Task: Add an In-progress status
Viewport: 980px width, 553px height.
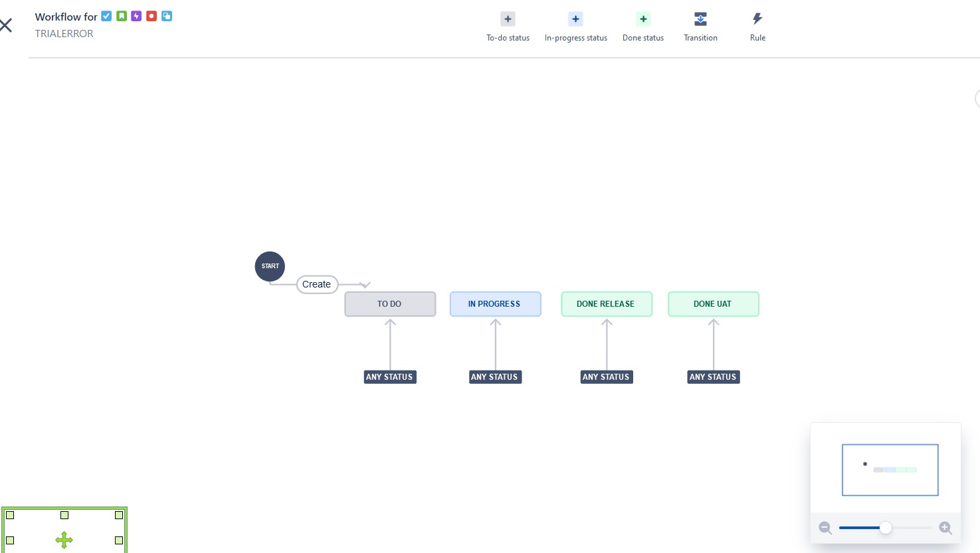Action: point(575,27)
